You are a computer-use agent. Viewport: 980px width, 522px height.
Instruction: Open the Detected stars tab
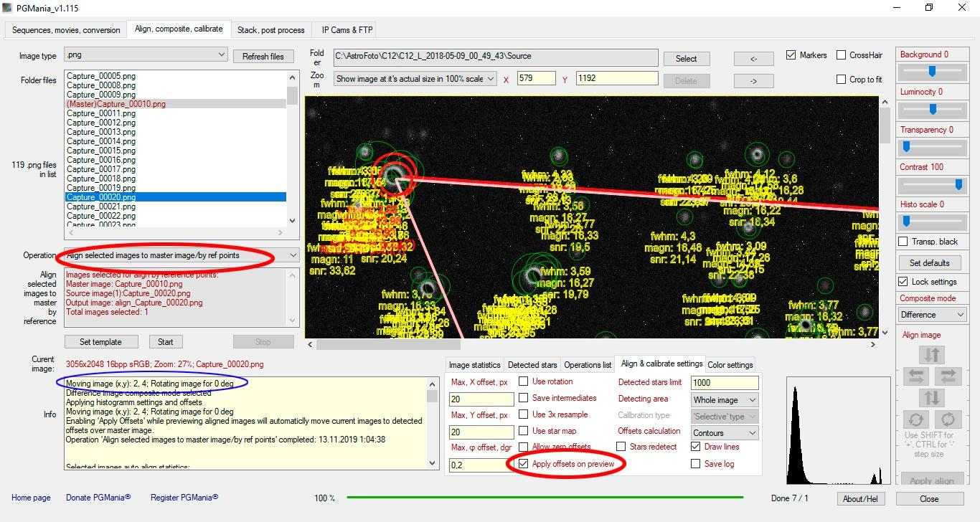[532, 365]
